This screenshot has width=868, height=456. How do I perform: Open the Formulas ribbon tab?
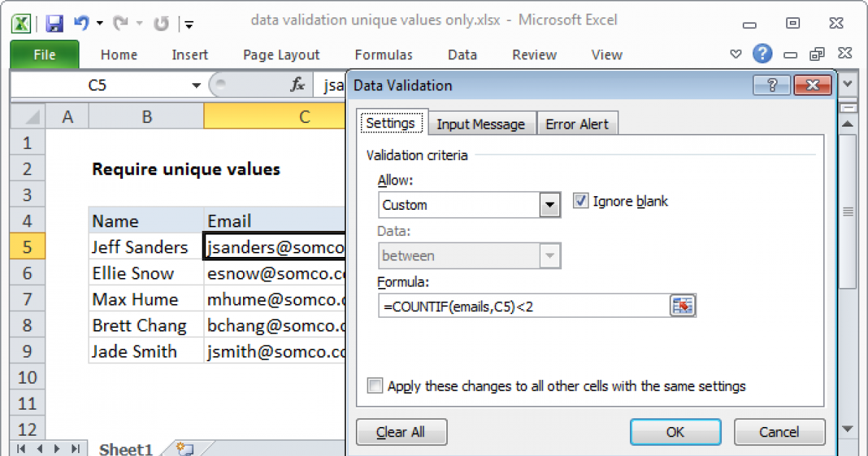383,54
